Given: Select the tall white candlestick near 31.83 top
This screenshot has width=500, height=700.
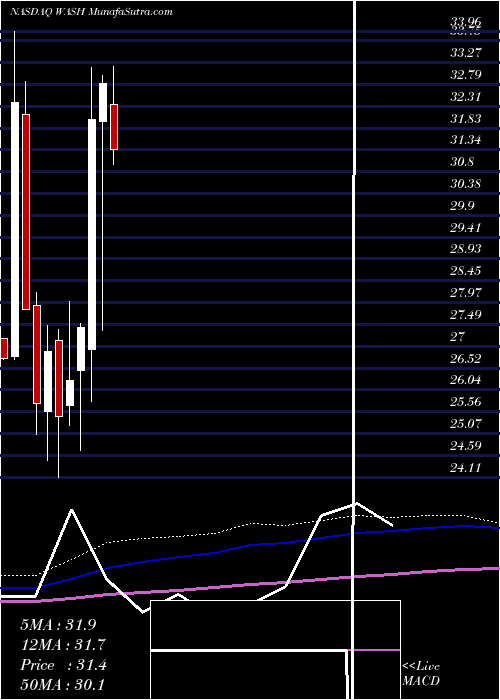Looking at the screenshot, I should (92, 234).
